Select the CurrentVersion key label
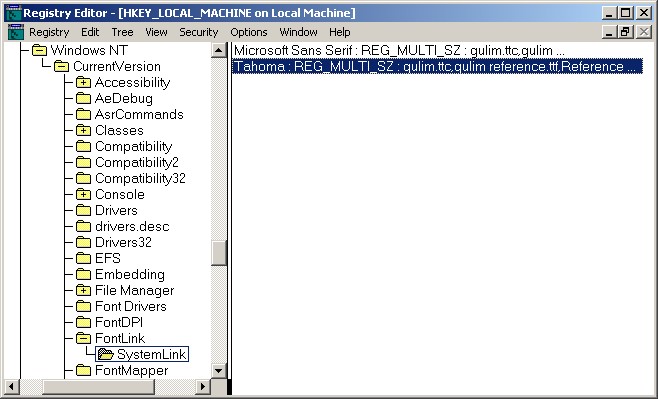 tap(117, 67)
